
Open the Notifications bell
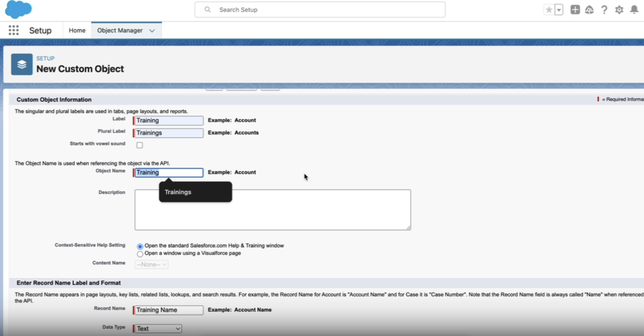634,10
